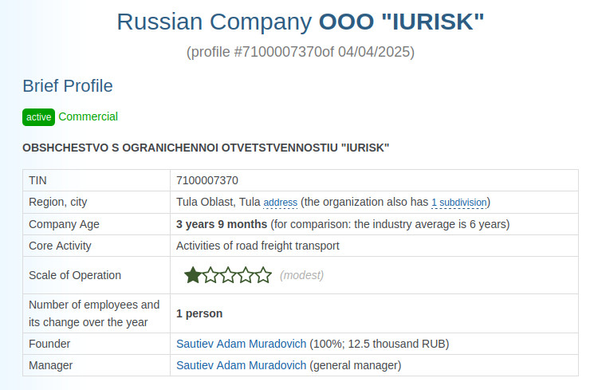Image resolution: width=590 pixels, height=390 pixels.
Task: Click the fifth empty star icon
Action: [263, 275]
